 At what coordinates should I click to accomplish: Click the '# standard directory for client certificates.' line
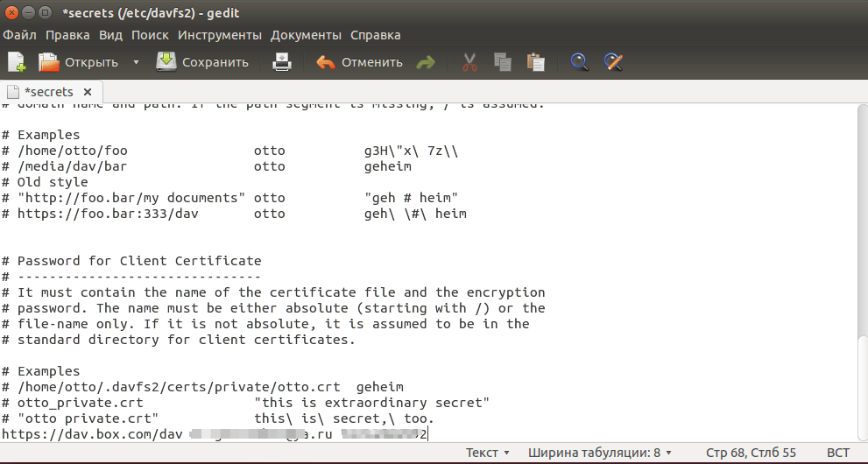[179, 340]
